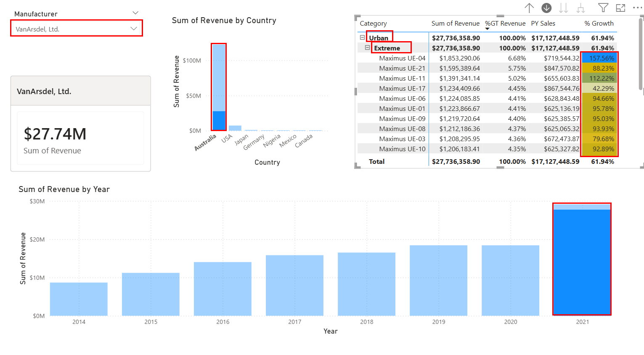Click the 157.56% growth cell

coord(599,58)
